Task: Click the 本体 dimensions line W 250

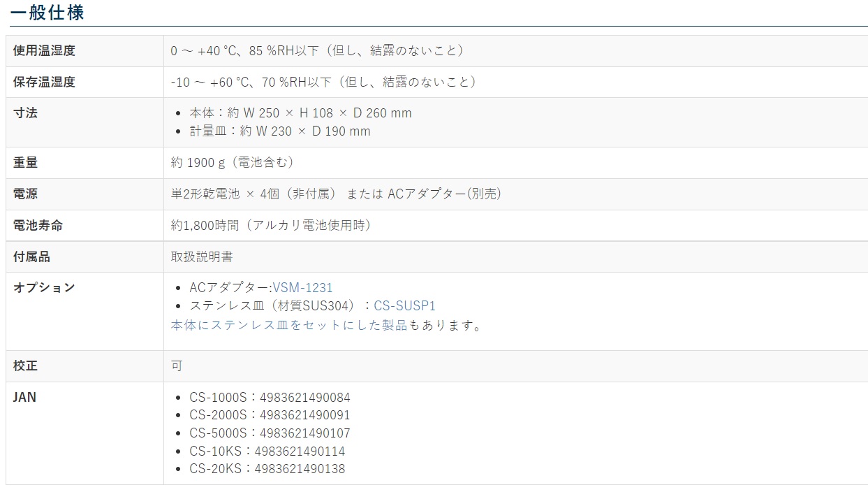Action: tap(300, 113)
